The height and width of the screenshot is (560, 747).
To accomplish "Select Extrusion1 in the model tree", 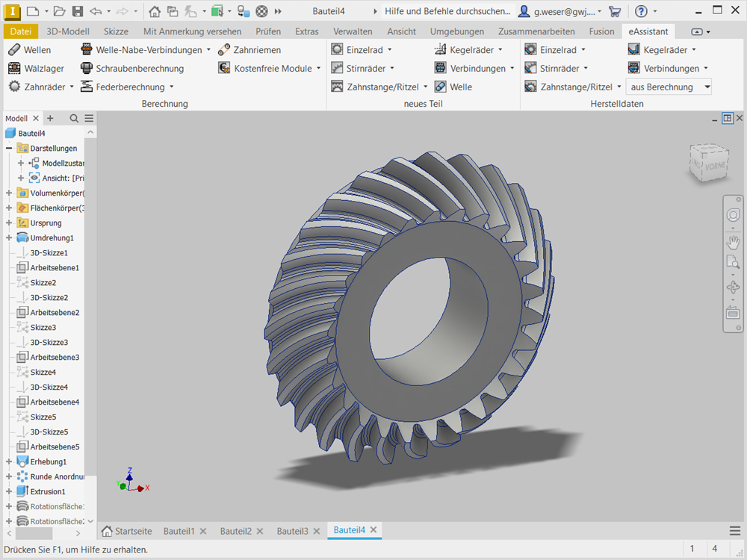I will 47,492.
